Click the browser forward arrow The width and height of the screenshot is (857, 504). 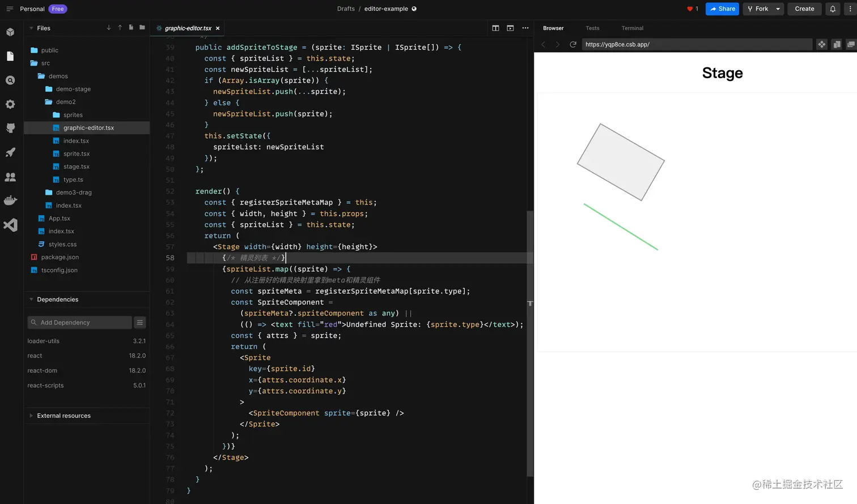(x=557, y=44)
